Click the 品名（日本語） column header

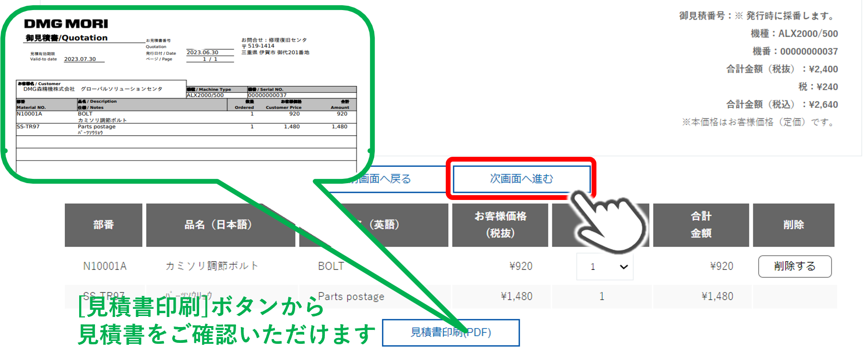click(221, 225)
